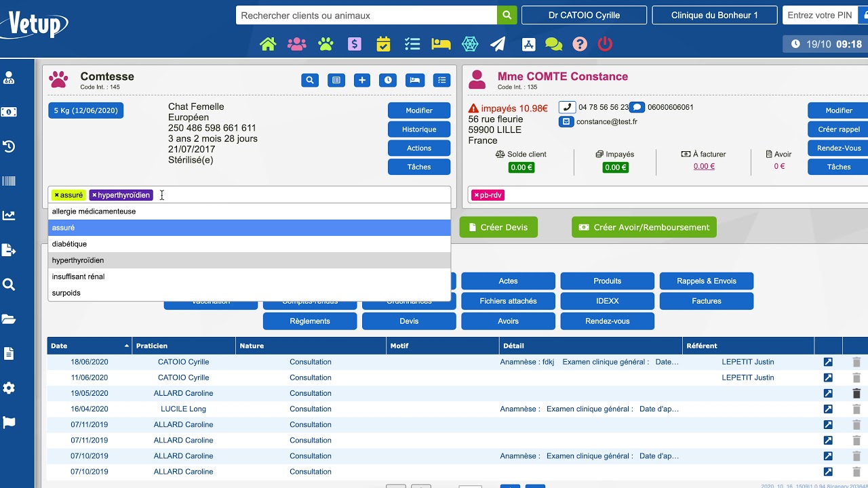868x488 pixels.
Task: Switch to the Rendez-vous tab
Action: [x=607, y=321]
